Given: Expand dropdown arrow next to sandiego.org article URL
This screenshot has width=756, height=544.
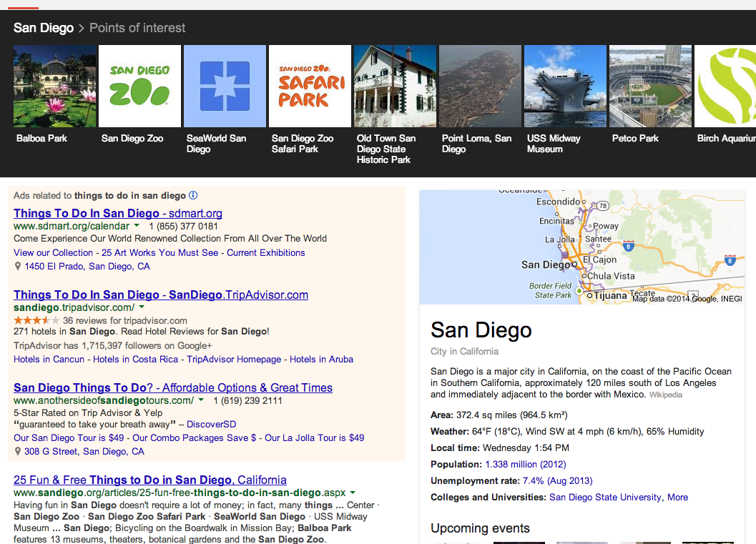Looking at the screenshot, I should [353, 493].
